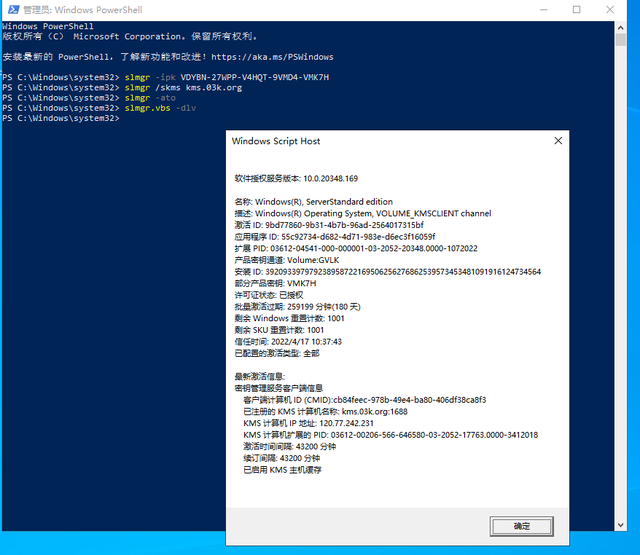
Task: Click the PowerShell scrollbar up arrow
Action: pos(620,28)
